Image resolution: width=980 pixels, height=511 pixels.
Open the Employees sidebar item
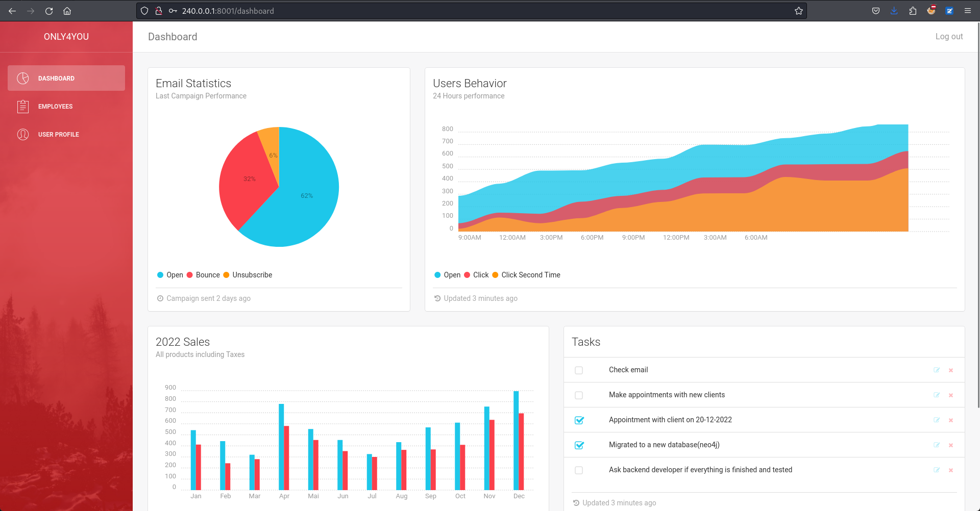click(x=66, y=106)
